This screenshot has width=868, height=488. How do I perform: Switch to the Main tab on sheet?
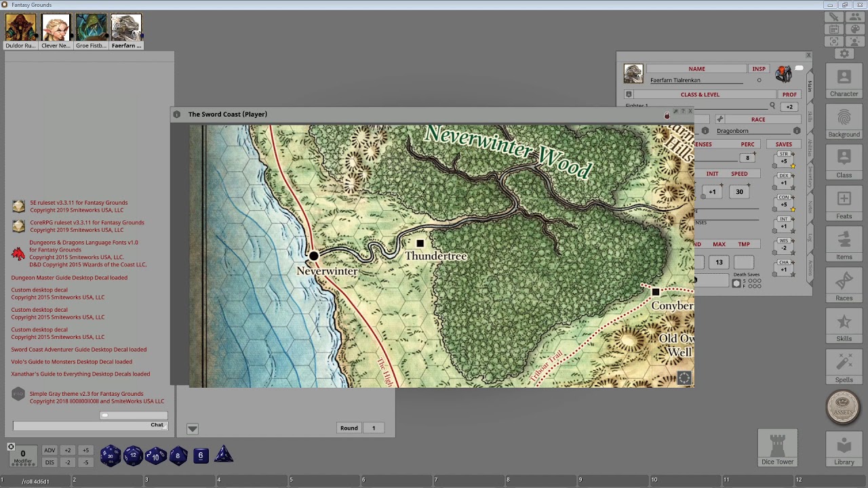pyautogui.click(x=810, y=86)
